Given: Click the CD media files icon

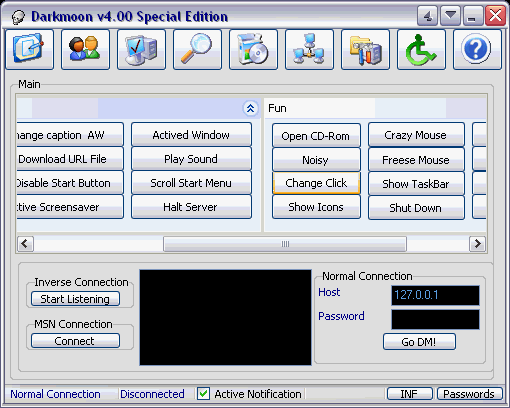Looking at the screenshot, I should pyautogui.click(x=253, y=49).
